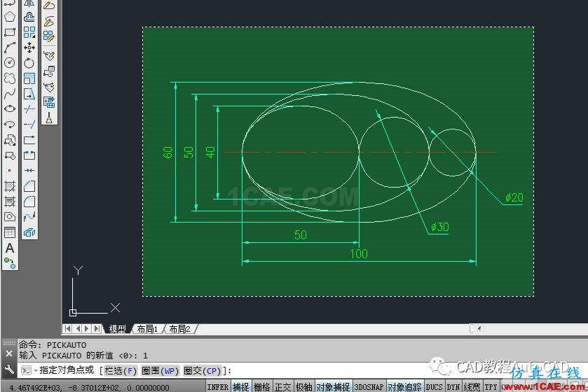Toggle 线宽 lineweight display

tap(472, 387)
